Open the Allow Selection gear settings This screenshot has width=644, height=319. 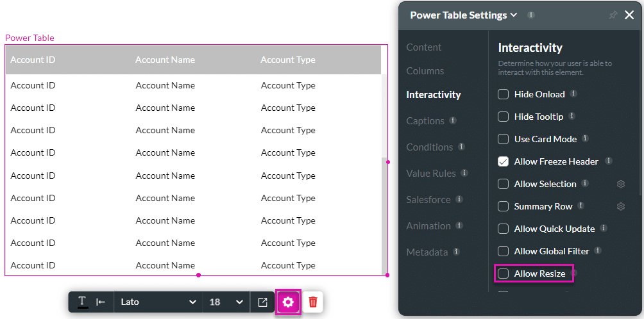[x=621, y=184]
